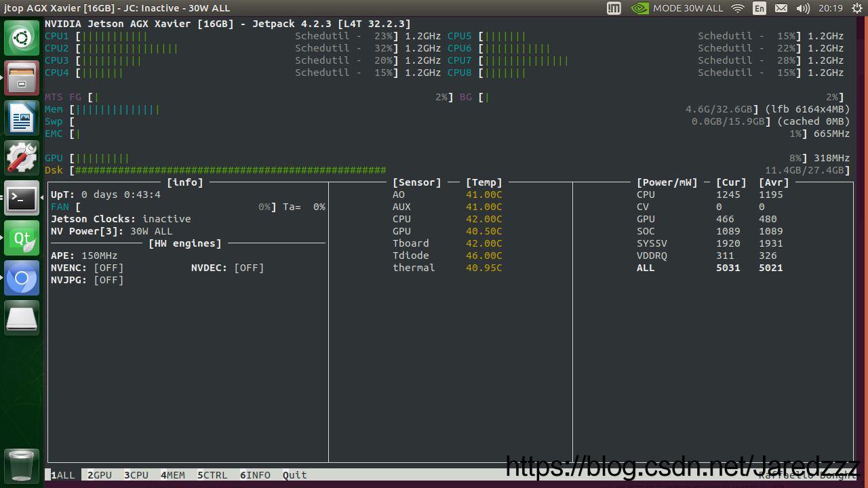
Task: Switch to the 1ALL tab
Action: pyautogui.click(x=63, y=475)
